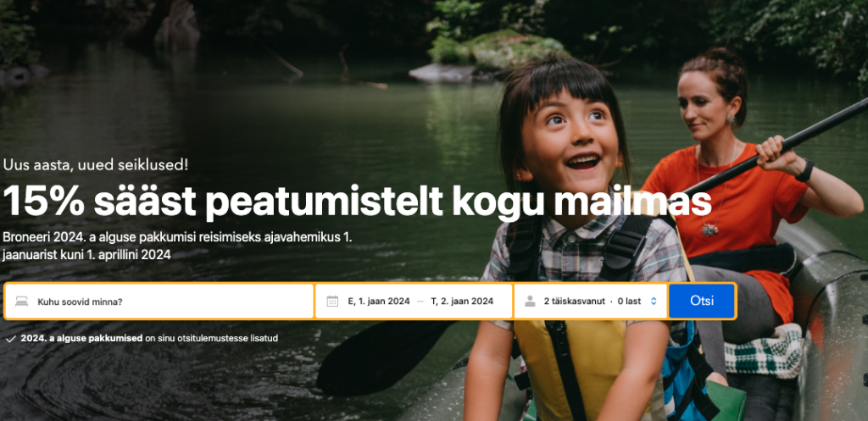Open the check-in date E, 1. jaan 2024

tap(379, 302)
